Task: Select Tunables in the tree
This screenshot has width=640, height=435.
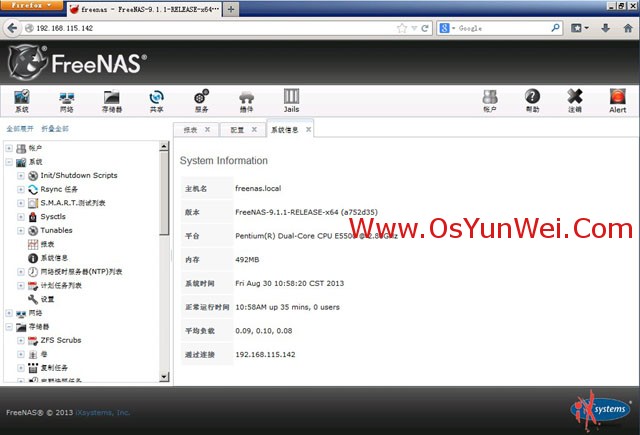Action: [56, 231]
